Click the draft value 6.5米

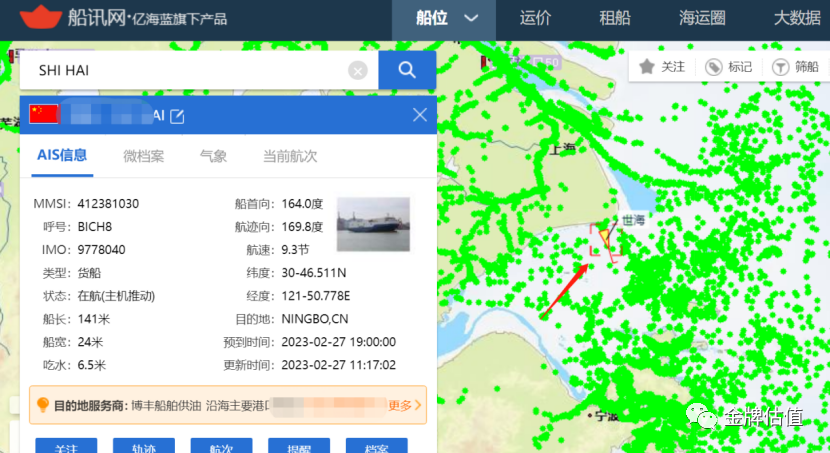[x=92, y=365]
